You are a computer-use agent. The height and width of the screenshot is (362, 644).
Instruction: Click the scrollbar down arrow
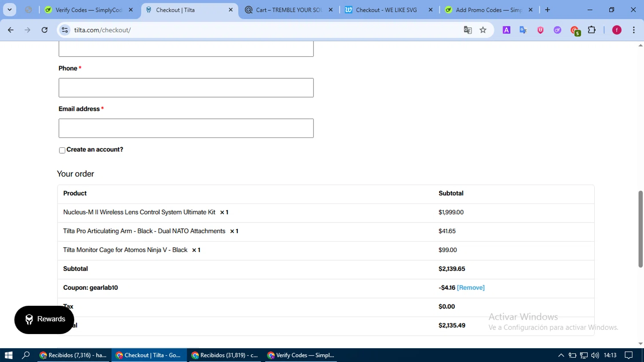[641, 344]
